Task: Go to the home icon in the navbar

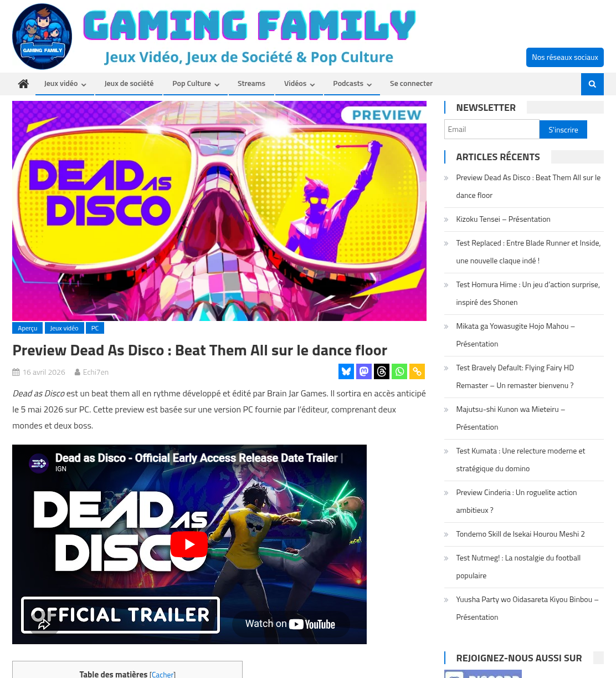Action: (23, 84)
